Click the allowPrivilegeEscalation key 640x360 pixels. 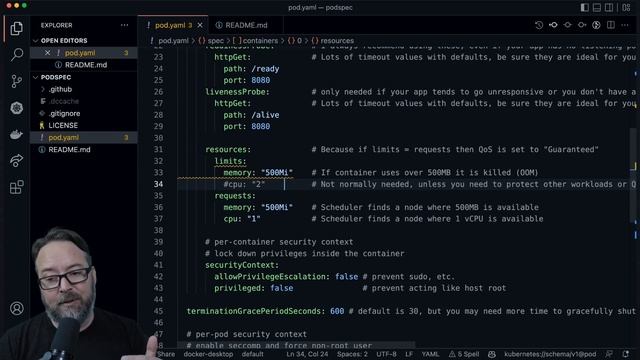point(270,276)
